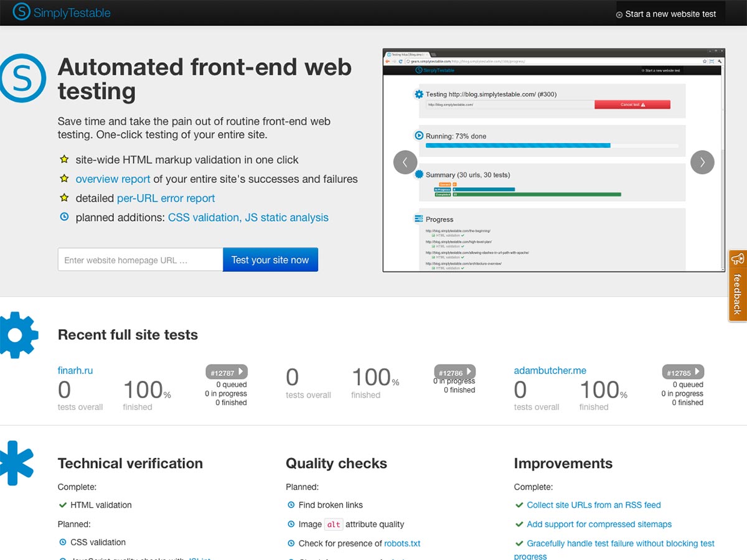Advance carousel with the right arrow
The image size is (747, 560).
[x=702, y=162]
